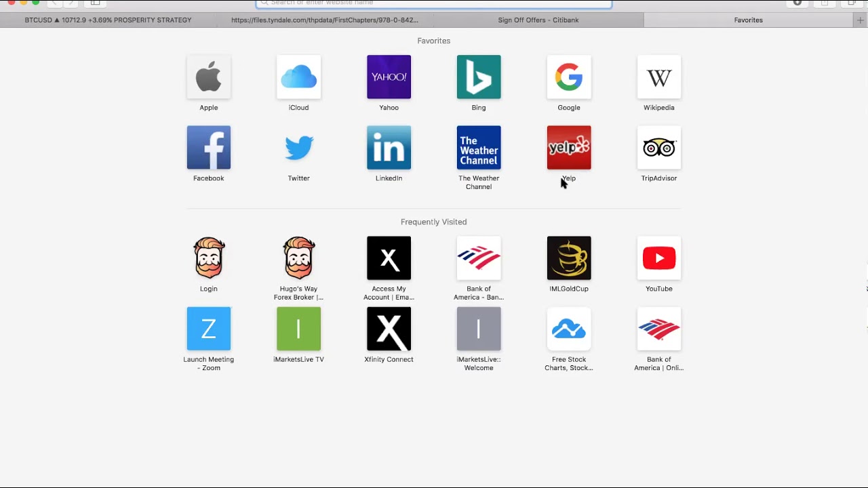Open Free Stock Charts icon
The height and width of the screenshot is (488, 868).
pyautogui.click(x=569, y=329)
